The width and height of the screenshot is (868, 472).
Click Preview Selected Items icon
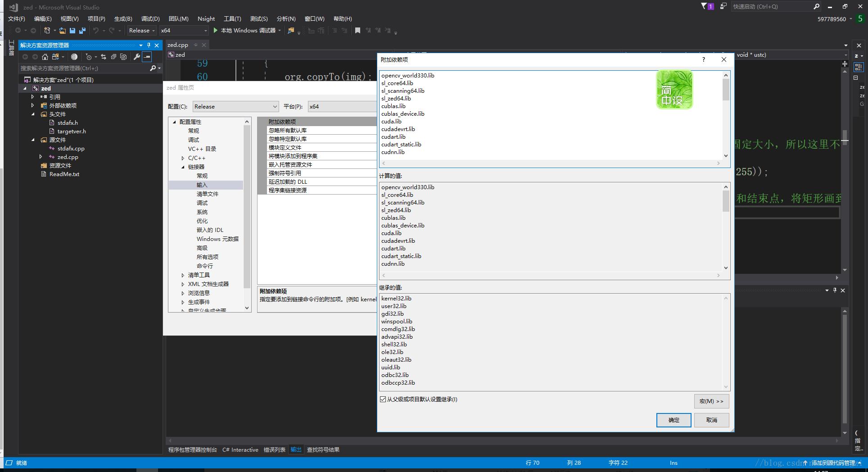147,57
